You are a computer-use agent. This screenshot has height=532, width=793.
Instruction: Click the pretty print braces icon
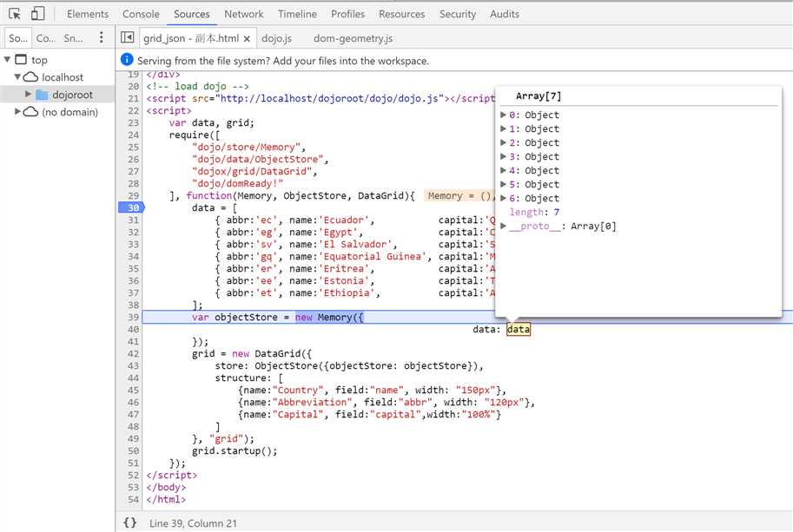pyautogui.click(x=129, y=522)
